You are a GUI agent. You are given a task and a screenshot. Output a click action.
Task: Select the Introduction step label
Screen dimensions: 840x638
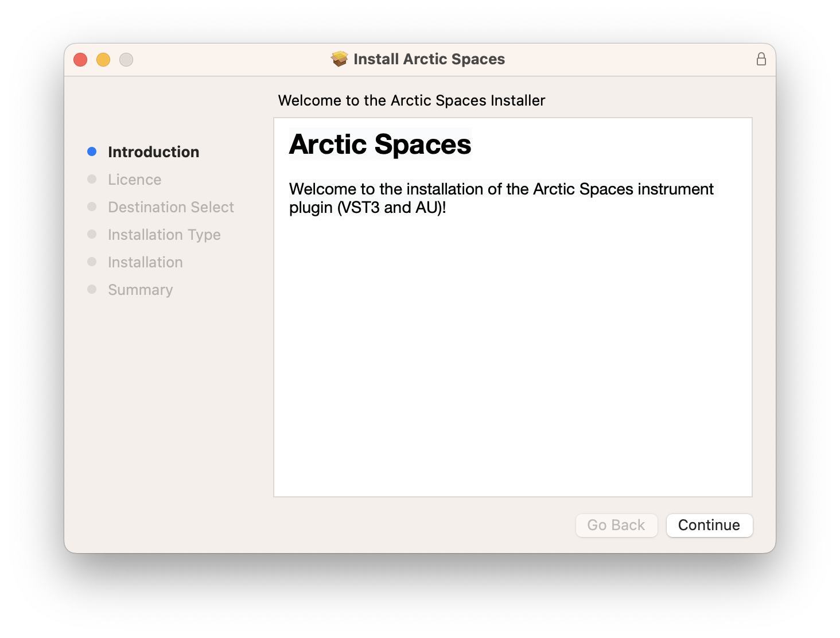coord(153,152)
